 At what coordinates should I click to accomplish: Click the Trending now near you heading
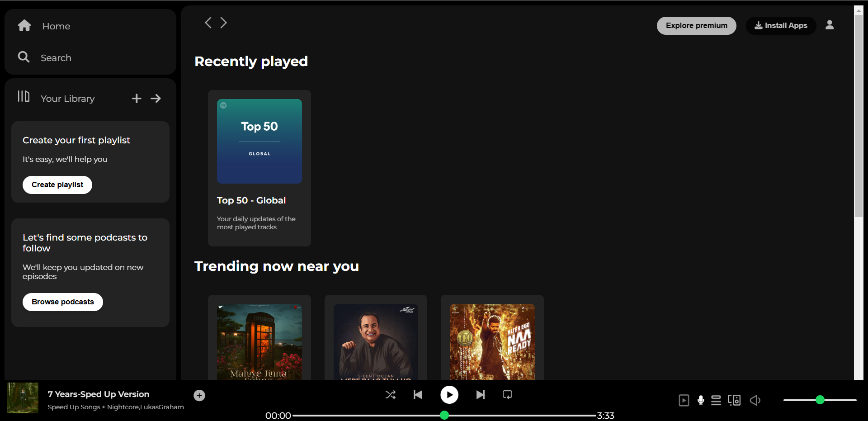(x=277, y=266)
